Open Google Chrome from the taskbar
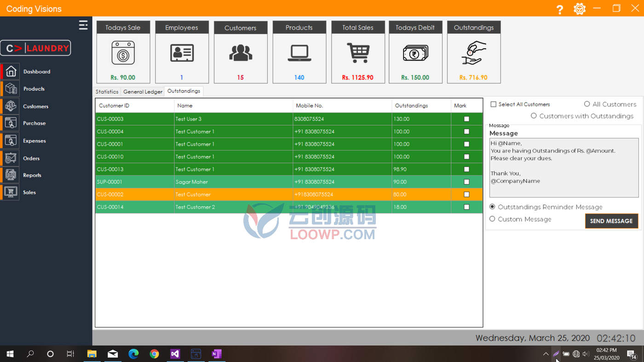 154,354
